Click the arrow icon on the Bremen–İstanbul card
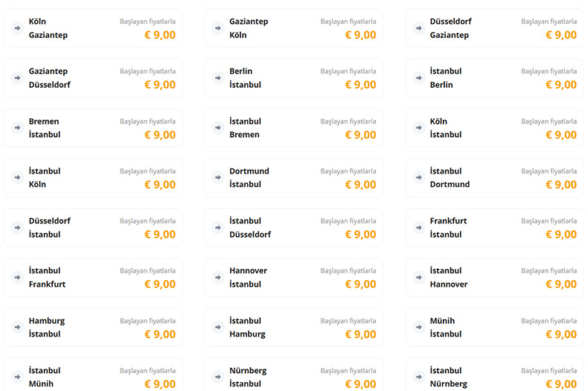Viewport: 588px width, 391px height. click(17, 128)
